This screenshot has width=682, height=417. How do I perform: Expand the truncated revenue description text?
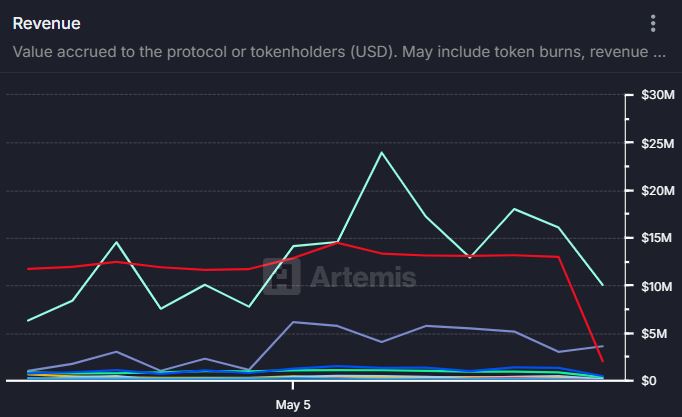point(339,52)
